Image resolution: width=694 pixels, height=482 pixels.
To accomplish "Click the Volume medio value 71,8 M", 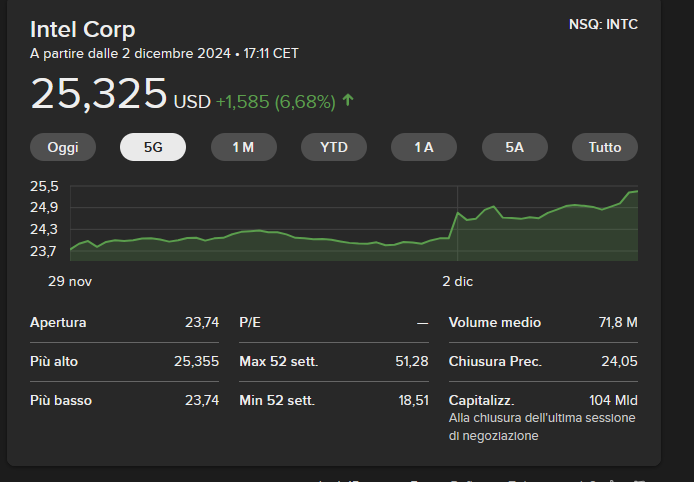I will 618,323.
